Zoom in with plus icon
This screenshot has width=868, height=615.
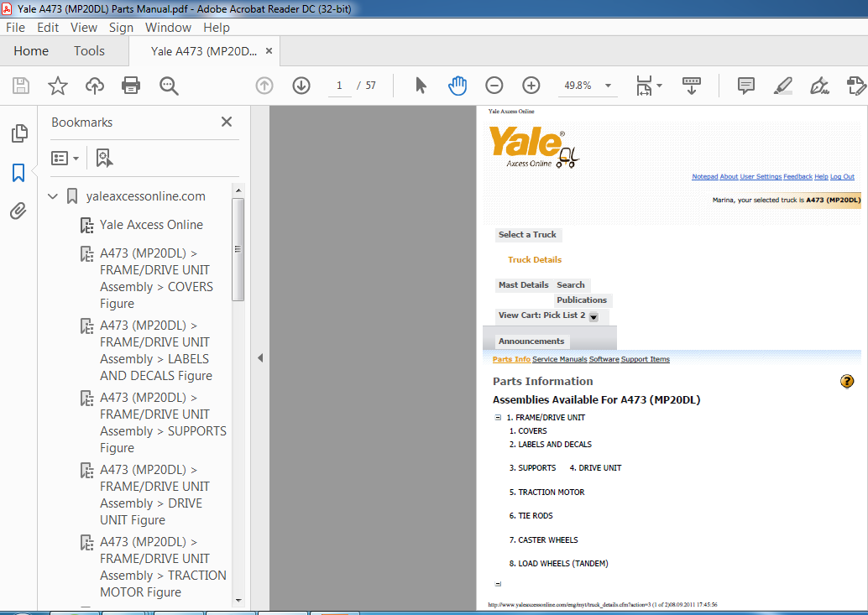(x=531, y=86)
